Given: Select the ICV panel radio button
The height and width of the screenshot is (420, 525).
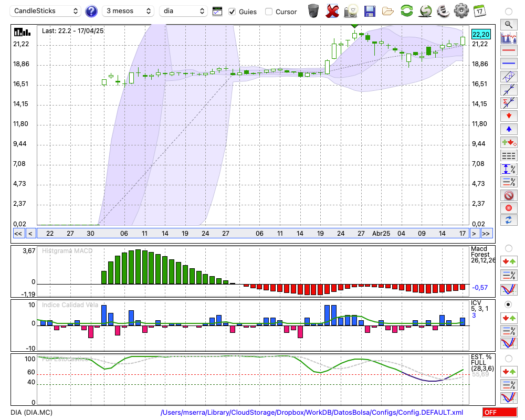Looking at the screenshot, I should tap(509, 304).
